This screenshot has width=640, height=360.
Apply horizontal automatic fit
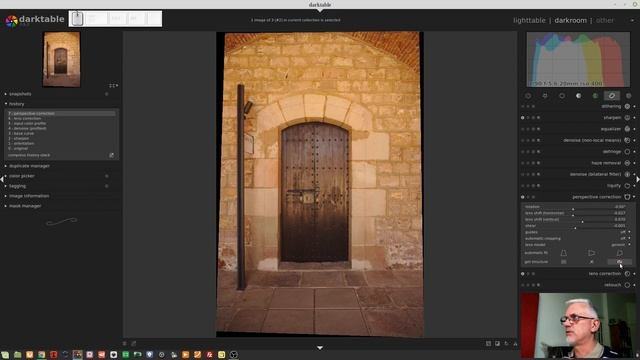click(x=591, y=253)
